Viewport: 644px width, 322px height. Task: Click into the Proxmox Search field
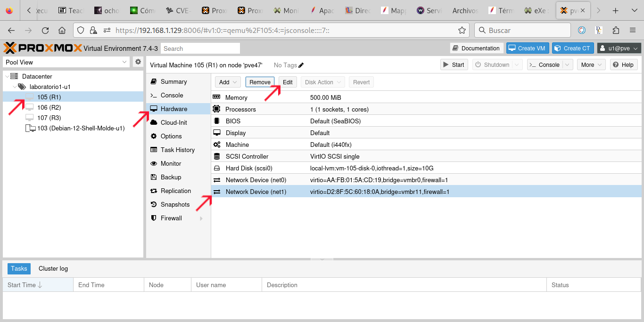click(x=200, y=48)
